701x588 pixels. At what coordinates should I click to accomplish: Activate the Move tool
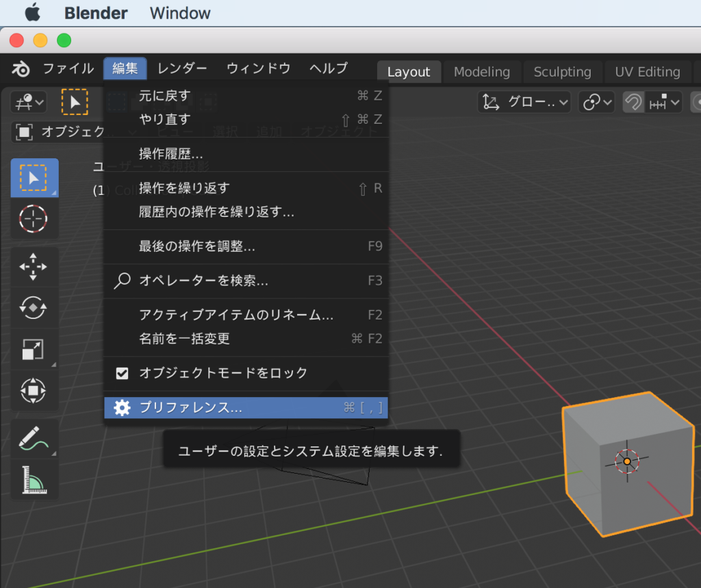[x=34, y=267]
